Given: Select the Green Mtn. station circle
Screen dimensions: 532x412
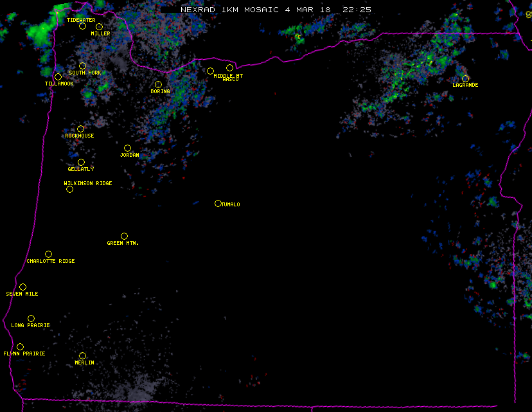Looking at the screenshot, I should pyautogui.click(x=124, y=237).
